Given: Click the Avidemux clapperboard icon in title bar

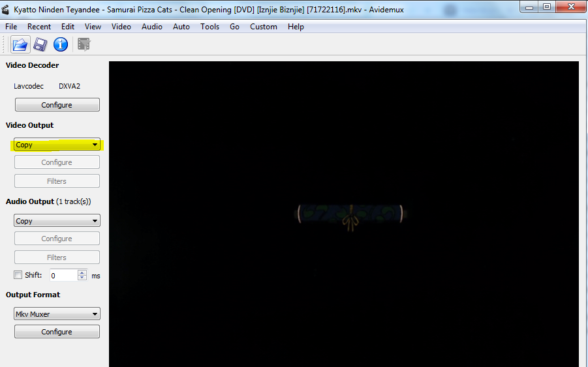Looking at the screenshot, I should click(7, 8).
